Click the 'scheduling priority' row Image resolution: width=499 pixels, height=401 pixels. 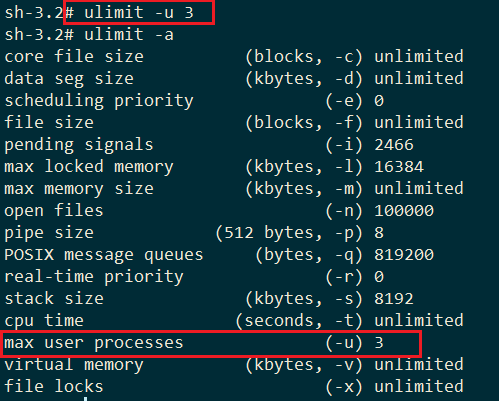point(194,101)
